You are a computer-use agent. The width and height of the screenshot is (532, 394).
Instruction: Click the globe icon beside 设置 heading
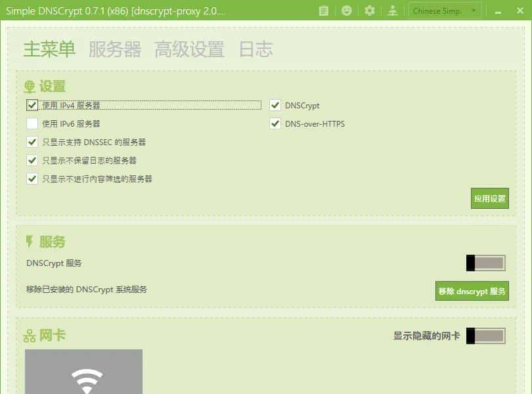click(29, 85)
